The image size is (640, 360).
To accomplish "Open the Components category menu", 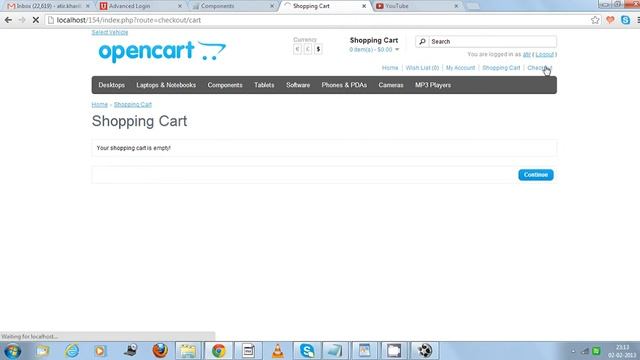I will (225, 85).
